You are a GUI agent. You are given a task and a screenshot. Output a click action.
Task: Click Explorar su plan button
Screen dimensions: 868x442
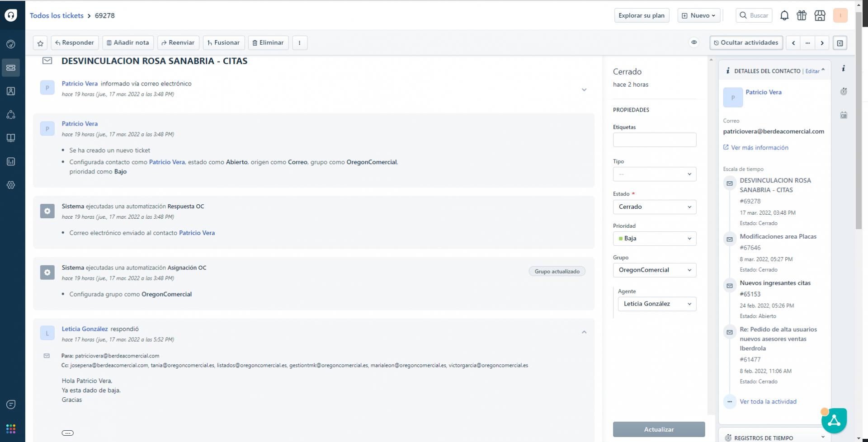click(642, 15)
